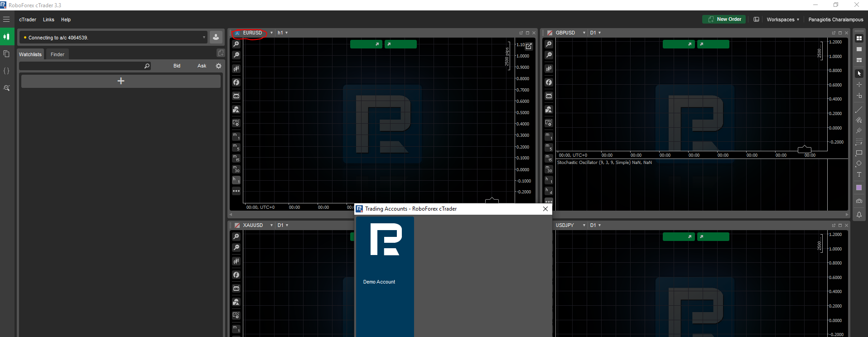The width and height of the screenshot is (868, 337).
Task: Expand the account connection dropdown
Action: (204, 37)
